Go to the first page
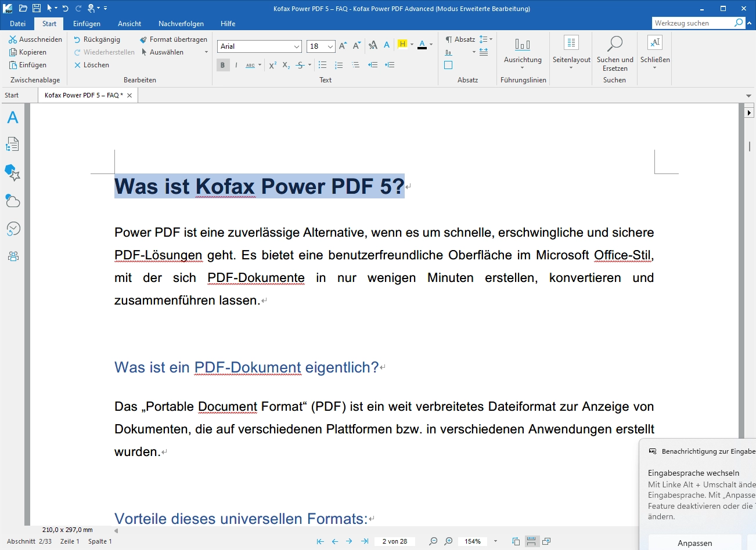Viewport: 756px width, 550px height. point(320,541)
